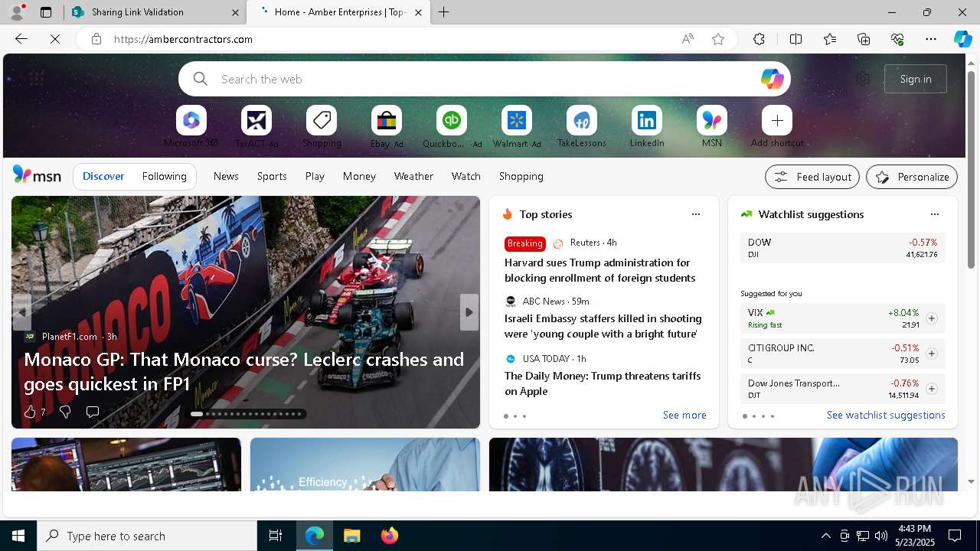This screenshot has height=551, width=980.
Task: Open Harvard sues Trump administration headline
Action: [x=599, y=270]
